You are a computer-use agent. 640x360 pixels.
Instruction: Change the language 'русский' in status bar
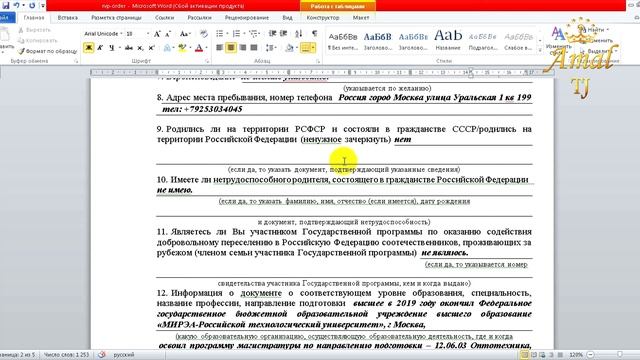(x=124, y=355)
